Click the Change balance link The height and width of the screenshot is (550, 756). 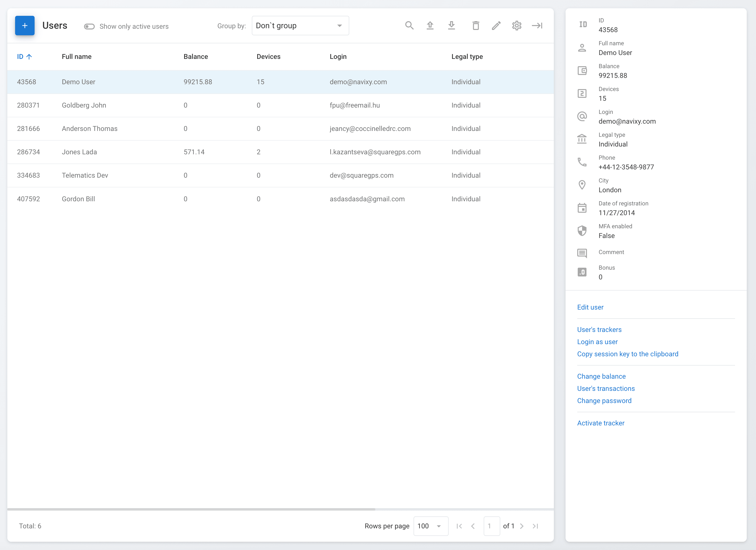click(x=601, y=376)
